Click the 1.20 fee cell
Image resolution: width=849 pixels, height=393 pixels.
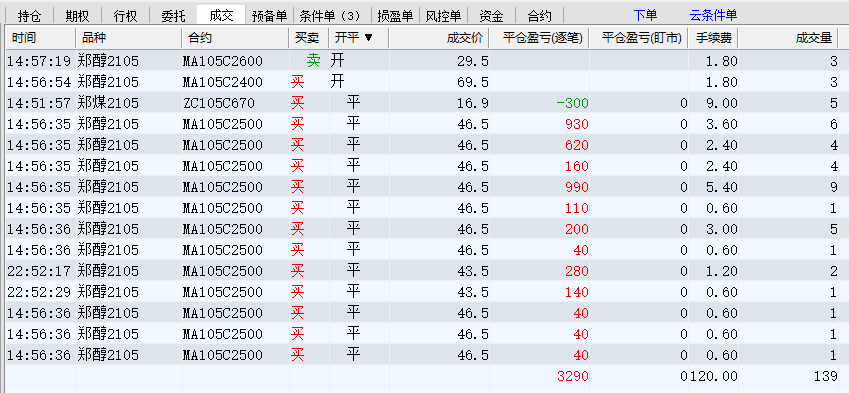(x=721, y=271)
